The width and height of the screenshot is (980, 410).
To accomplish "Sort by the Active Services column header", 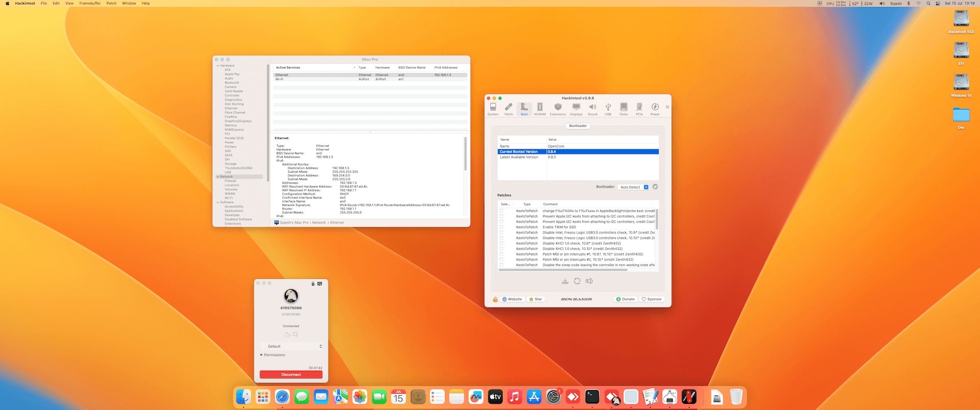I will (314, 67).
